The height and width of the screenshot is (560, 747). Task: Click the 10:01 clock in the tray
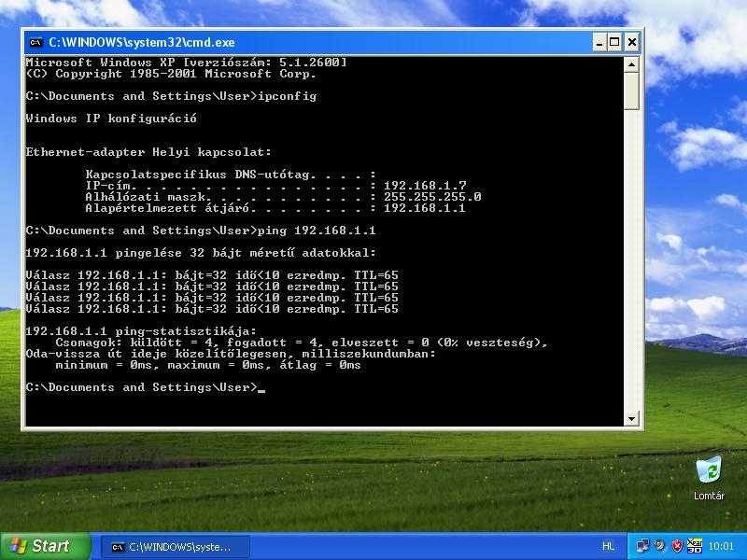[721, 546]
